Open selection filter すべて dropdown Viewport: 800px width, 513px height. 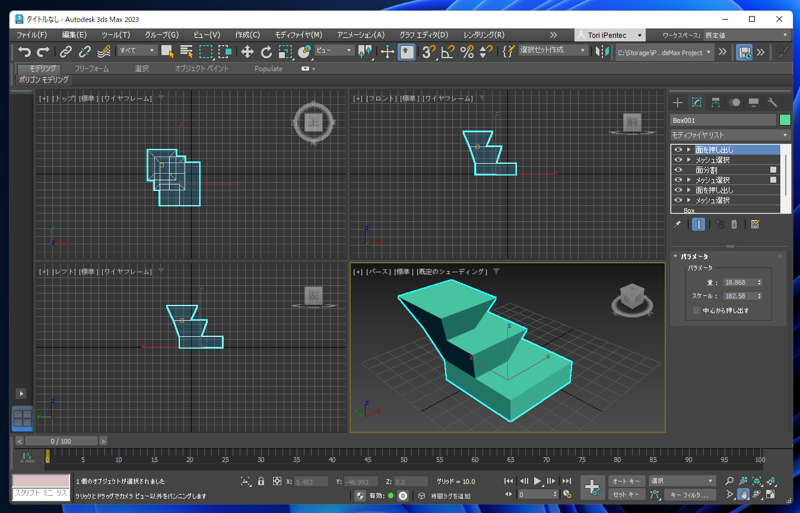[137, 51]
